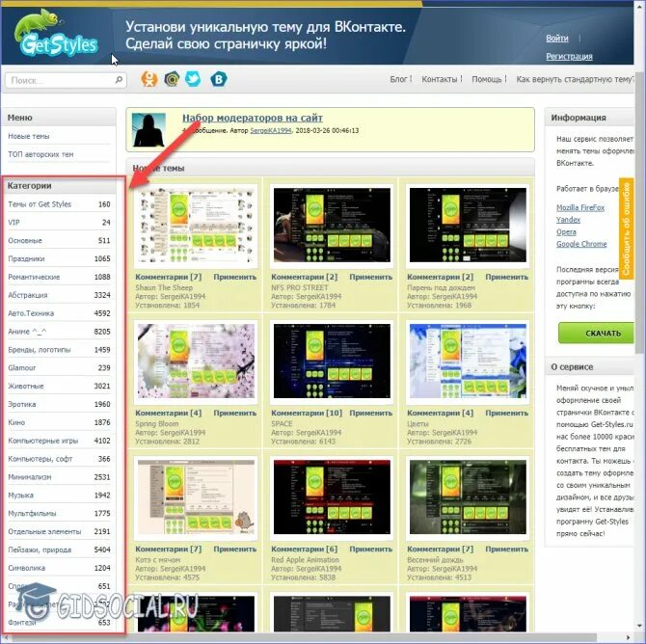Open the Yandex browser link
Image resolution: width=646 pixels, height=644 pixels.
click(x=568, y=220)
